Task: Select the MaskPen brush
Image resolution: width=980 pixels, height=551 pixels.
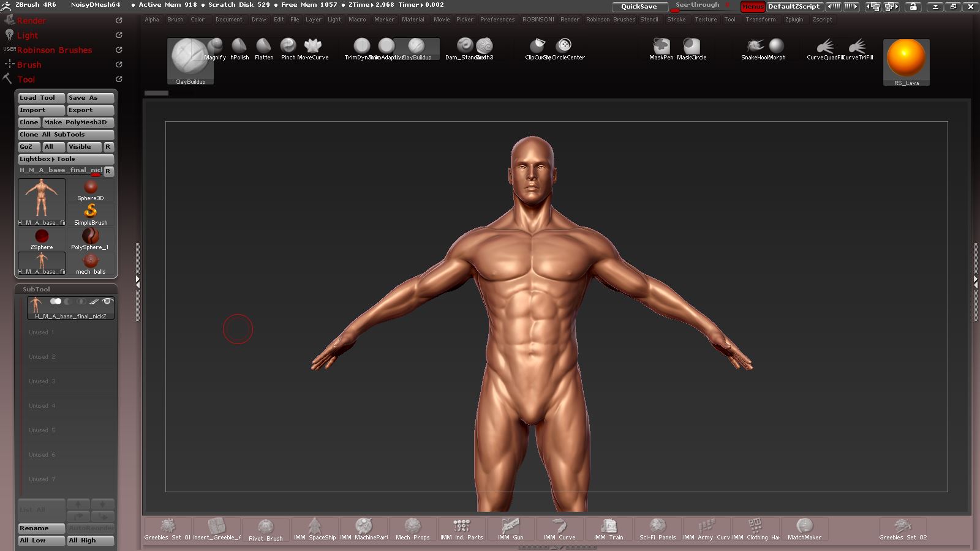Action: pyautogui.click(x=661, y=49)
